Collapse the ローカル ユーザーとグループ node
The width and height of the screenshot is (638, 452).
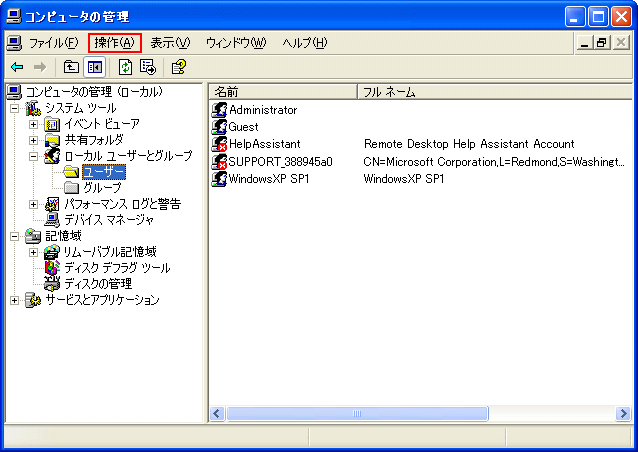tap(33, 156)
